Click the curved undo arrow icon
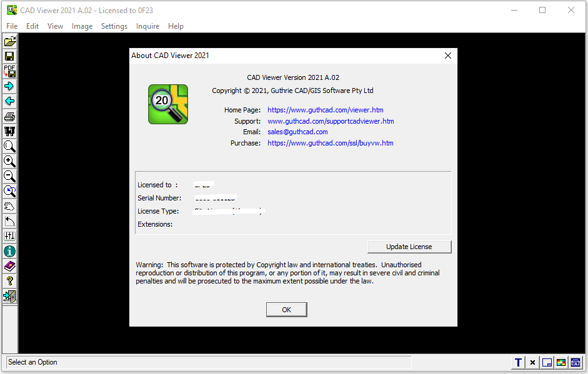Image resolution: width=588 pixels, height=374 pixels. pyautogui.click(x=10, y=222)
